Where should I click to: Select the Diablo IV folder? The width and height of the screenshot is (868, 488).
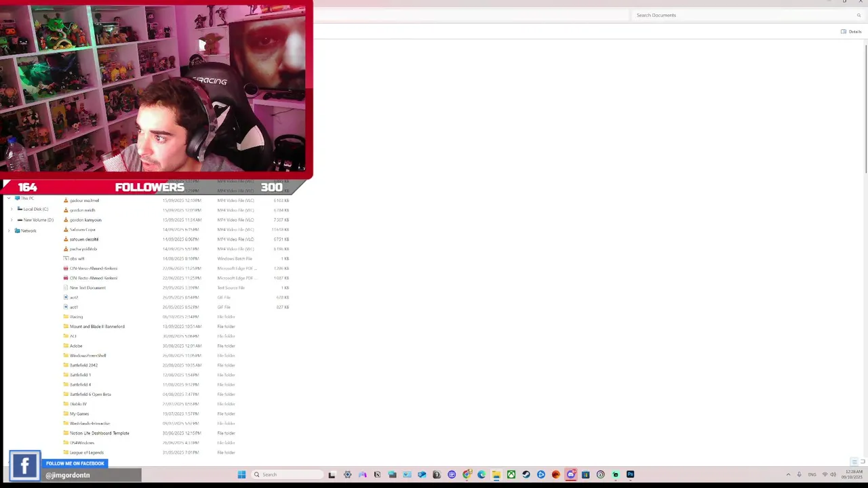tap(78, 404)
